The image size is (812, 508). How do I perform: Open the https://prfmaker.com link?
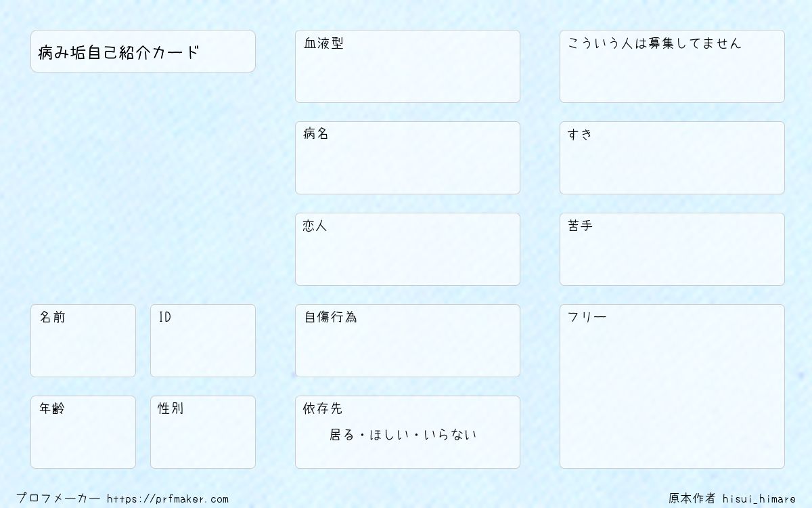pyautogui.click(x=168, y=499)
